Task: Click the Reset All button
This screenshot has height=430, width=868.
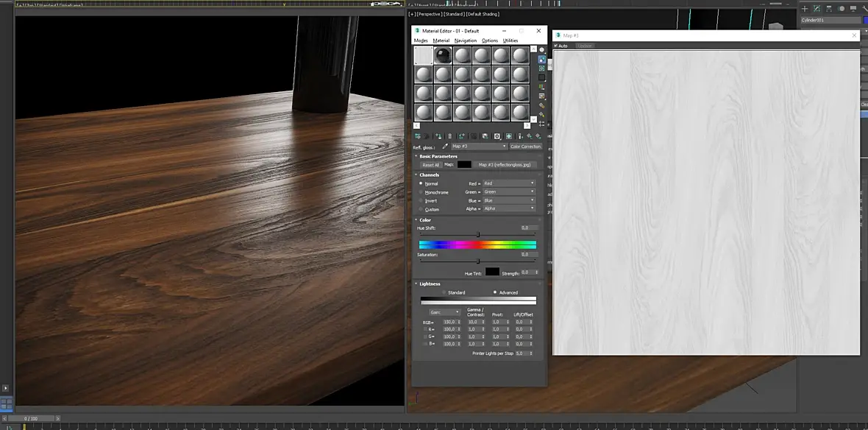Action: coord(430,165)
